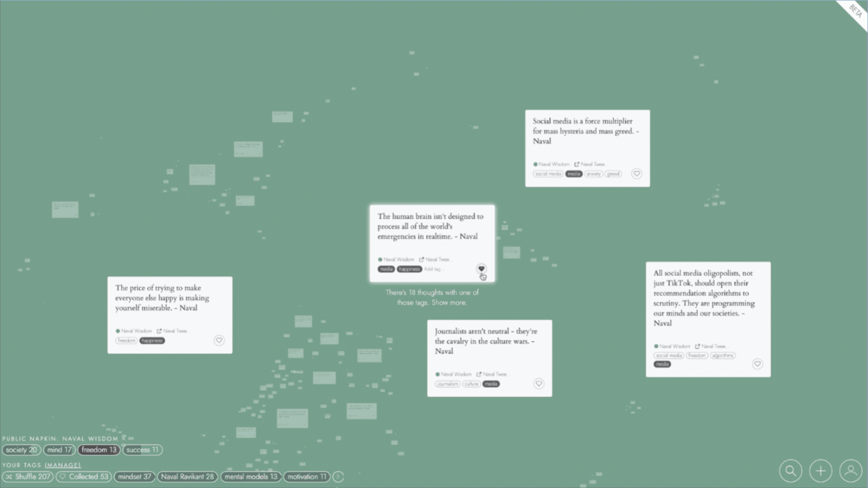The width and height of the screenshot is (868, 488).
Task: Like the Journalists aren't neutral card
Action: (x=539, y=383)
